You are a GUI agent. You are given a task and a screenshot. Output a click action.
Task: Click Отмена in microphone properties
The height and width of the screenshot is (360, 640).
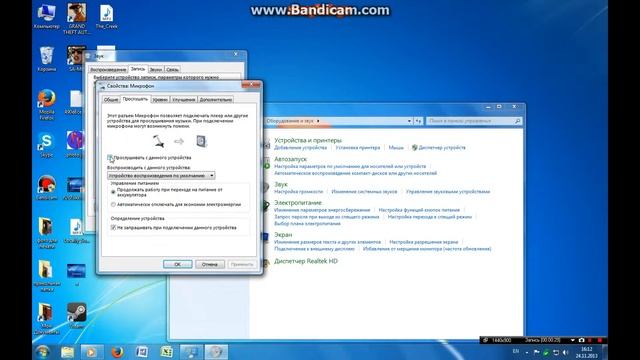[210, 264]
